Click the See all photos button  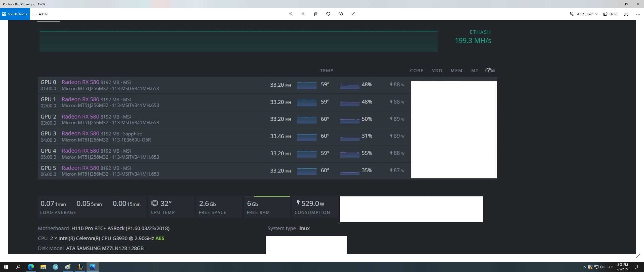click(15, 14)
